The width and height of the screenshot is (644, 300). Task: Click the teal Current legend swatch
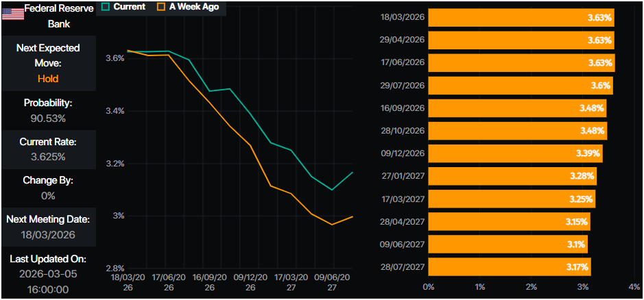pyautogui.click(x=106, y=7)
